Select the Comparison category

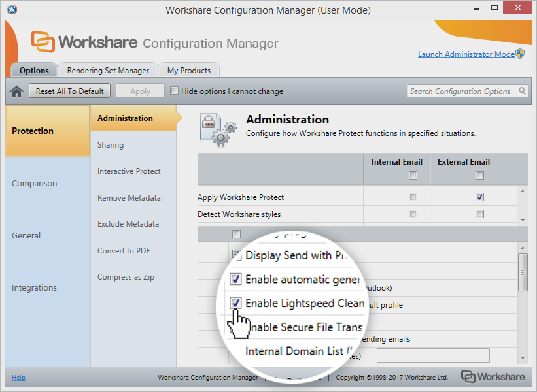click(x=48, y=184)
